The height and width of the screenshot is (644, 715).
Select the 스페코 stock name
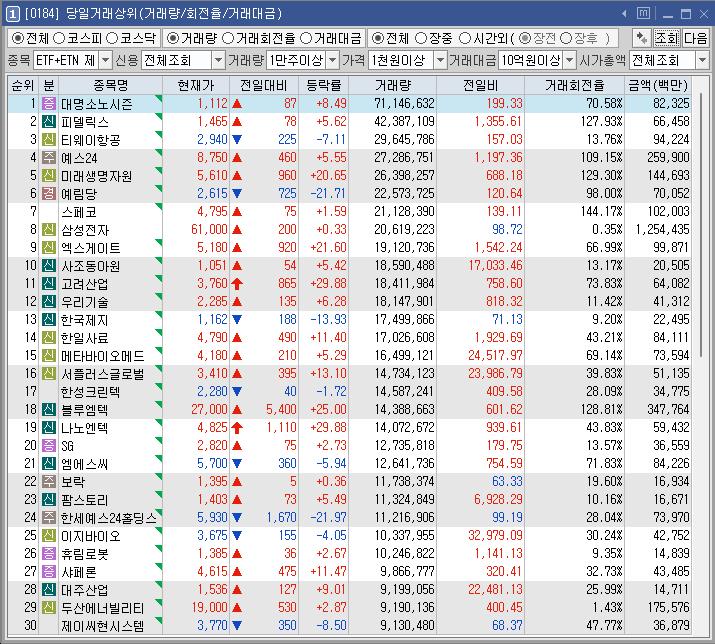[78, 212]
